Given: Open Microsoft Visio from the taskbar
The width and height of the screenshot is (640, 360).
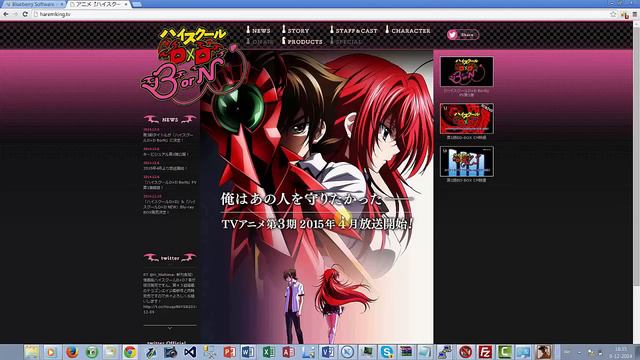Looking at the screenshot, I should pos(327,352).
